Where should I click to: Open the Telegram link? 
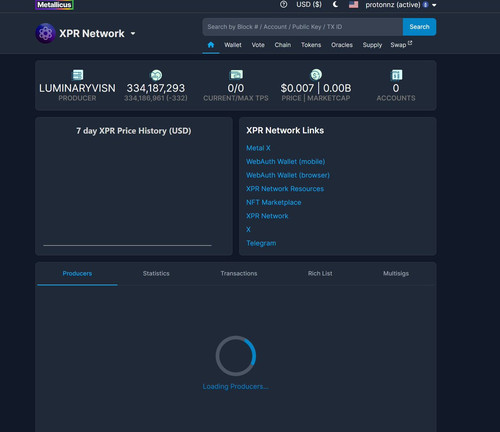[x=261, y=243]
